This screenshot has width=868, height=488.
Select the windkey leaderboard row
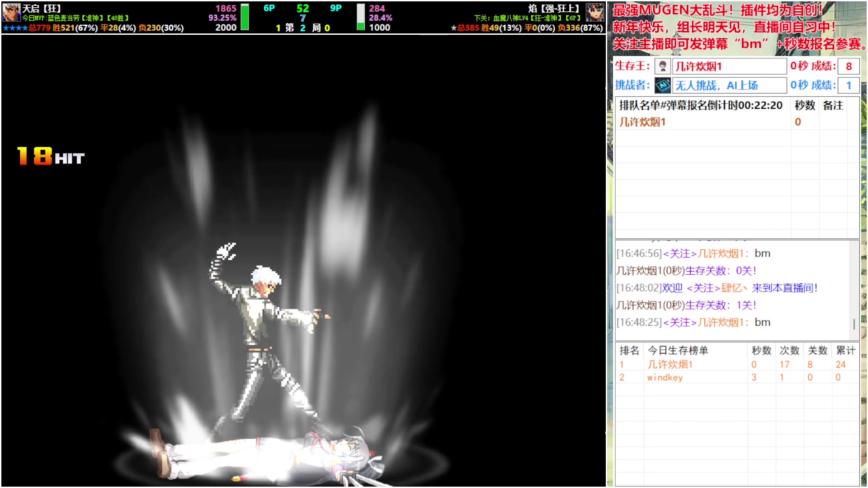[x=737, y=377]
